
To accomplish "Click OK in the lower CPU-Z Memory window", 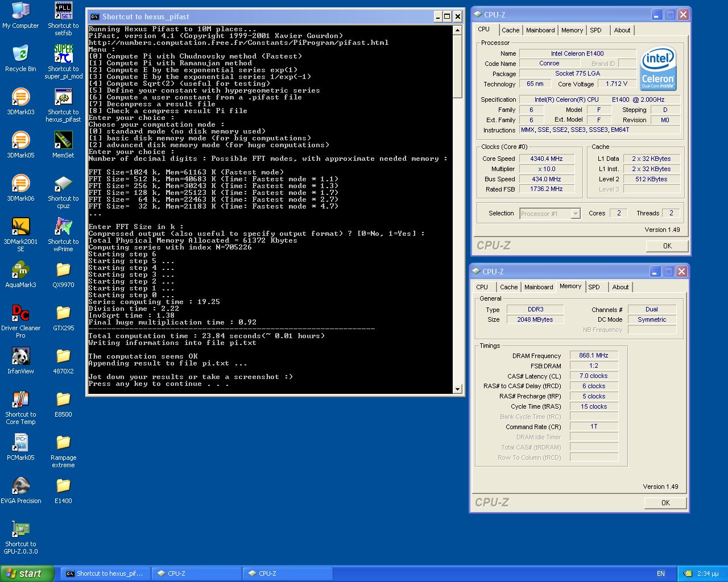I will (665, 503).
